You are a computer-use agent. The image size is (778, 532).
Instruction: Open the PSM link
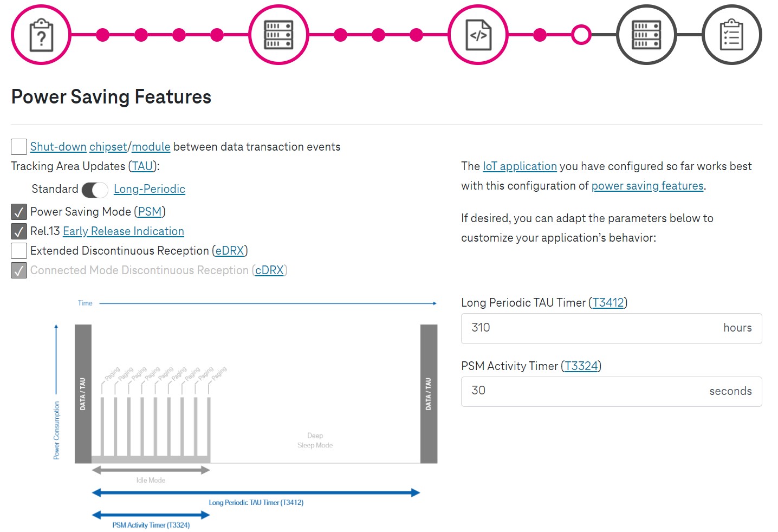(x=150, y=212)
